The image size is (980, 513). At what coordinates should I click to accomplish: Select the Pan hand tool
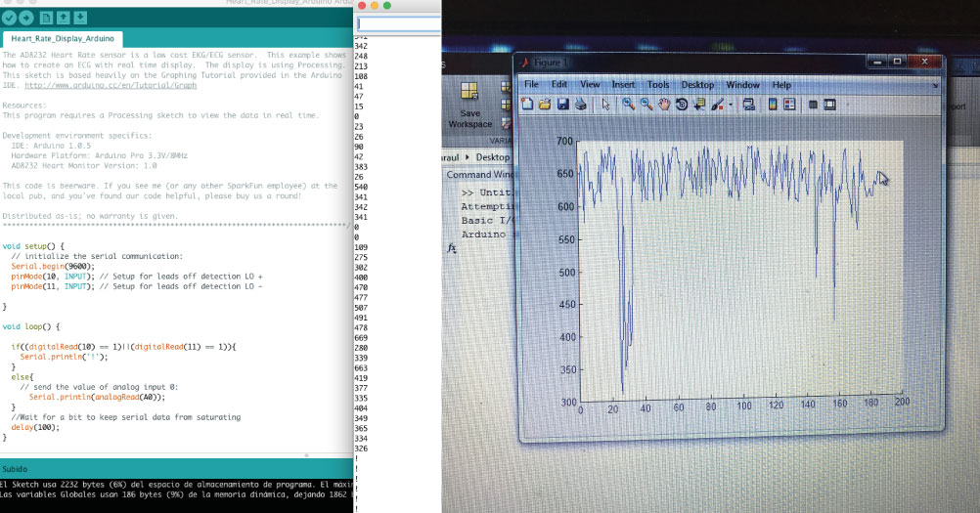coord(663,105)
